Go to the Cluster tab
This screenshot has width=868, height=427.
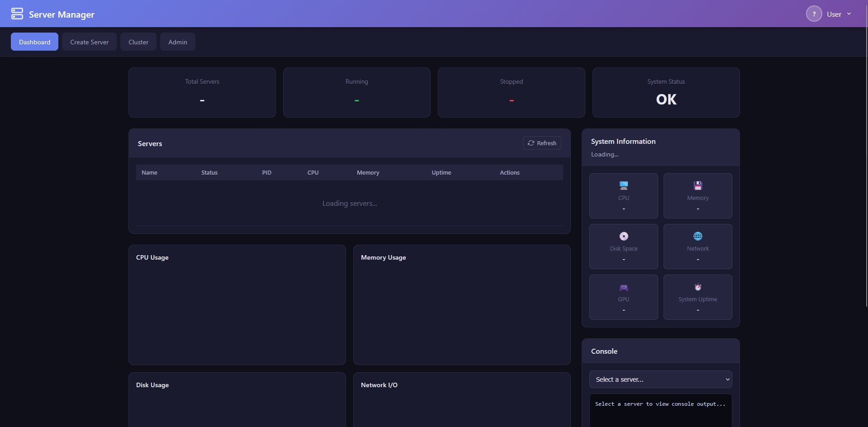pos(138,42)
